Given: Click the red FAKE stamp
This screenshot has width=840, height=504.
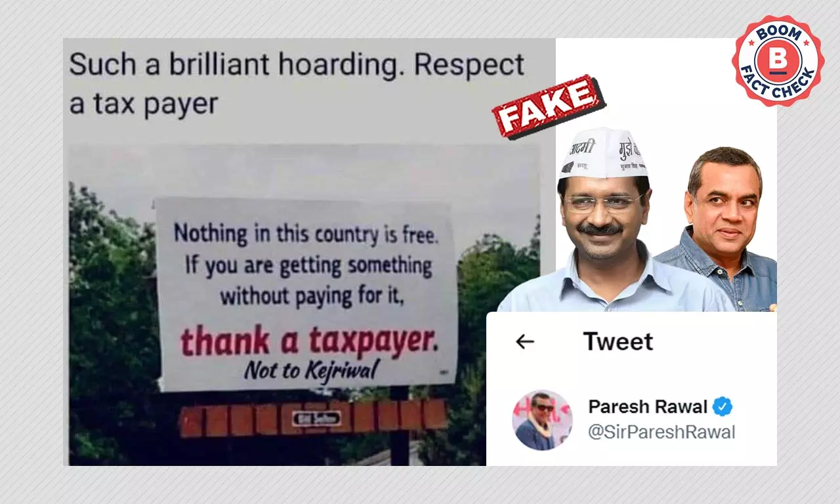Looking at the screenshot, I should point(549,106).
